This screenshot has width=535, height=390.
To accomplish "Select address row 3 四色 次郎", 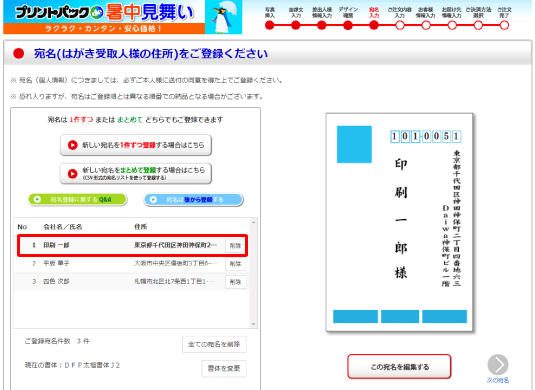I will pos(132,282).
